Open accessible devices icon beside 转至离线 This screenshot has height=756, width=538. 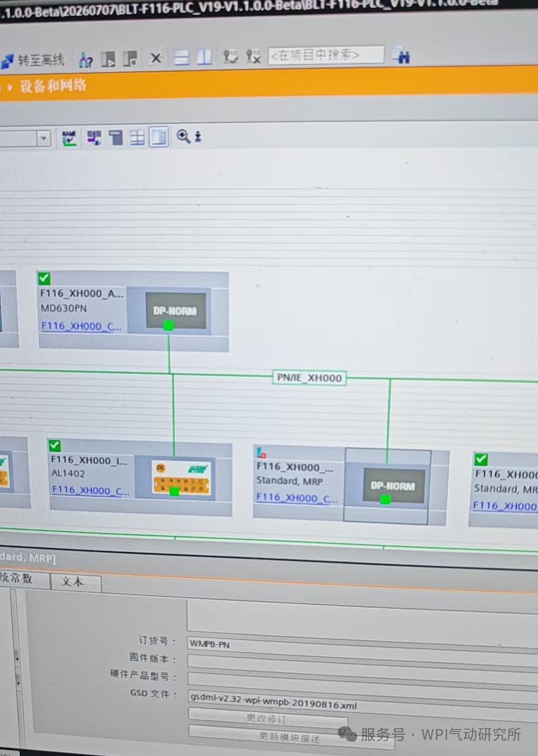[86, 60]
